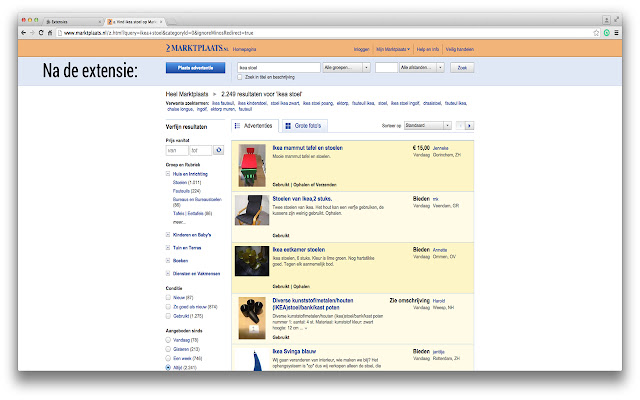The width and height of the screenshot is (640, 400).
Task: Expand the Boeken category
Action: click(x=168, y=260)
